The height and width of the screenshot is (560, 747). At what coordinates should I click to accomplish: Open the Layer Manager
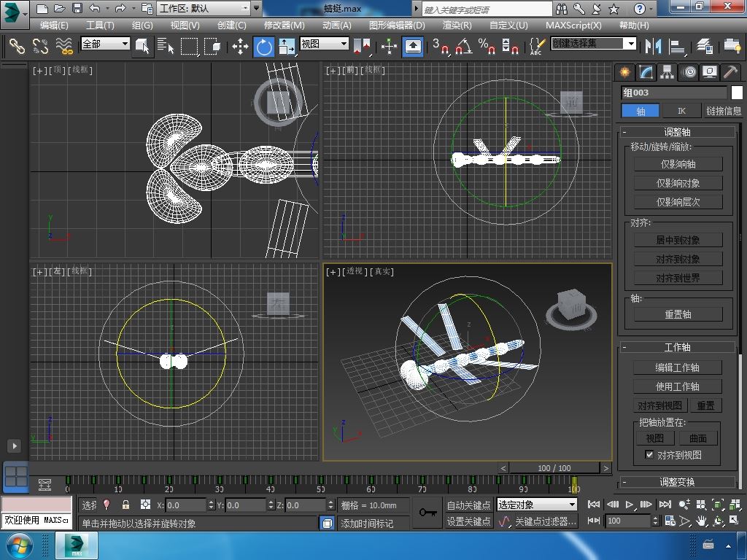(x=704, y=46)
